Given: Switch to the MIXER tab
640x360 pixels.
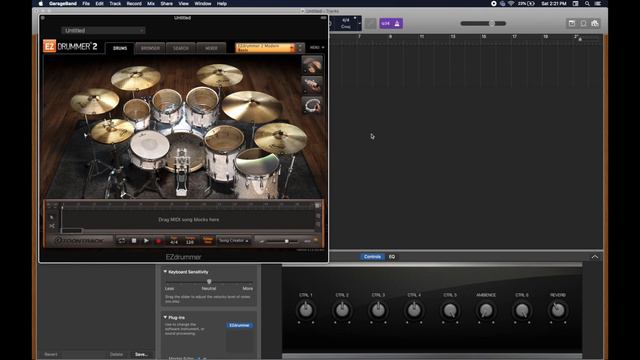Looking at the screenshot, I should pos(211,48).
